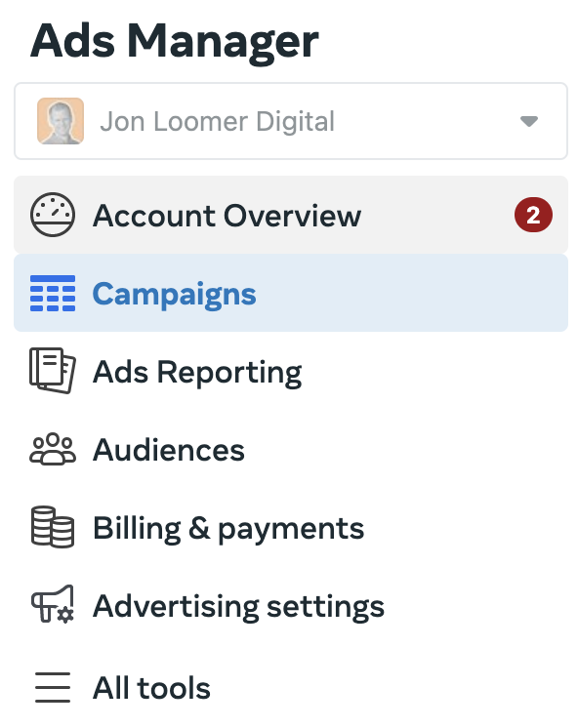
Task: Select Campaigns in the sidebar
Action: pyautogui.click(x=291, y=293)
